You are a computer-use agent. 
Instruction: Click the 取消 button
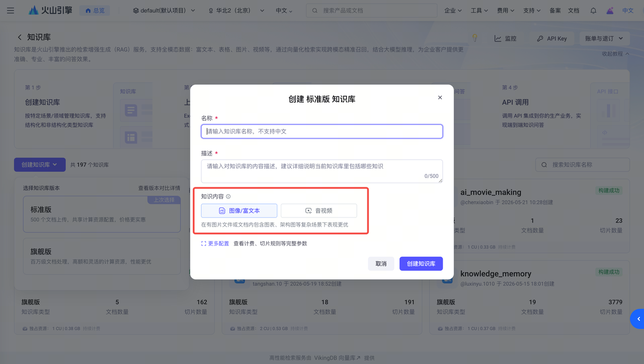(x=381, y=264)
